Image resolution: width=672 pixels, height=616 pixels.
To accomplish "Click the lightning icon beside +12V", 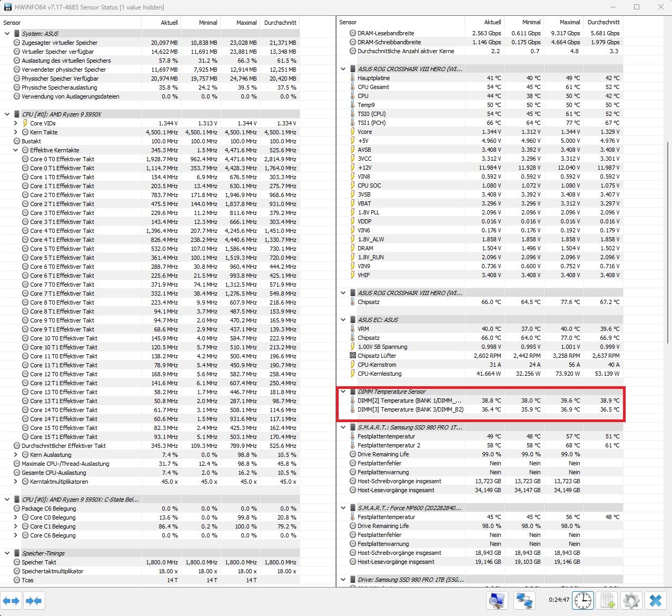I will point(353,168).
